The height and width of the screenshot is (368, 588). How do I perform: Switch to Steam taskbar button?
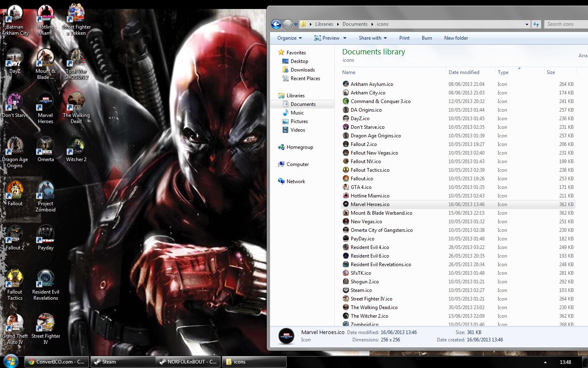coord(122,362)
